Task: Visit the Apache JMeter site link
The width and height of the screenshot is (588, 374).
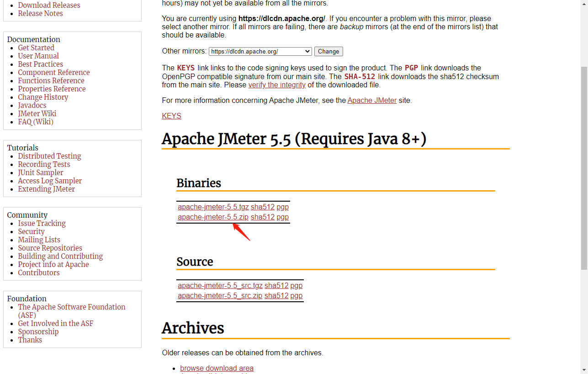Action: [x=372, y=100]
